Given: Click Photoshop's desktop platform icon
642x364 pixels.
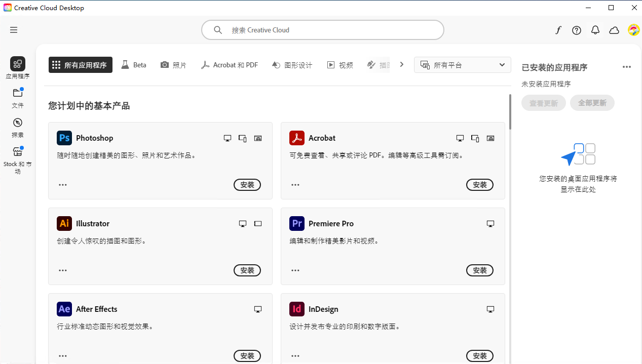Looking at the screenshot, I should click(x=228, y=138).
